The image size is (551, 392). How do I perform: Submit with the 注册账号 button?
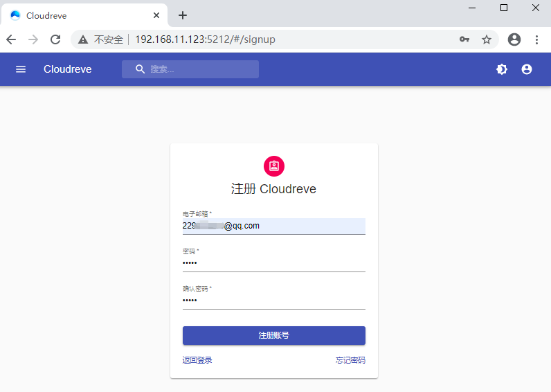tap(273, 335)
